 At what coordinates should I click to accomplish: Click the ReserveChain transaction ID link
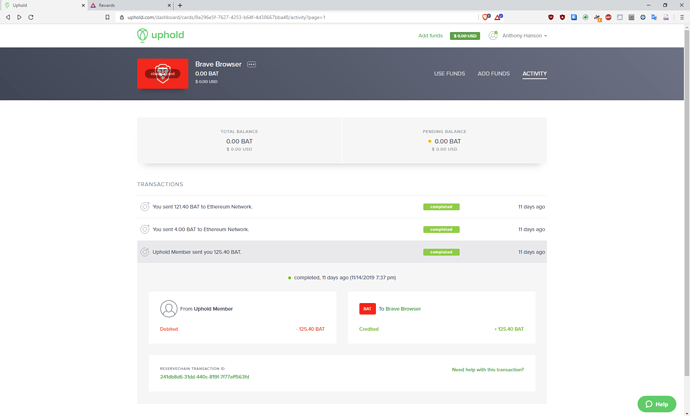pos(205,377)
